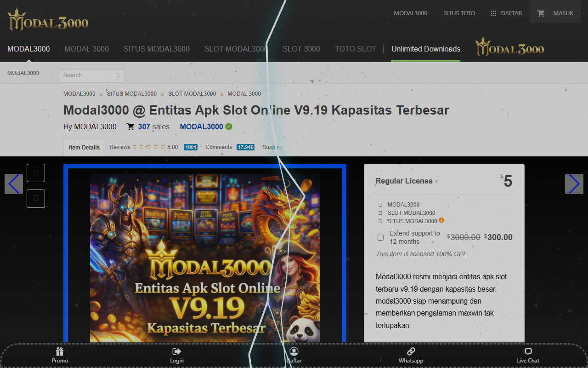The width and height of the screenshot is (588, 368).
Task: Select the MODAL3000 nav tab
Action: pos(28,49)
